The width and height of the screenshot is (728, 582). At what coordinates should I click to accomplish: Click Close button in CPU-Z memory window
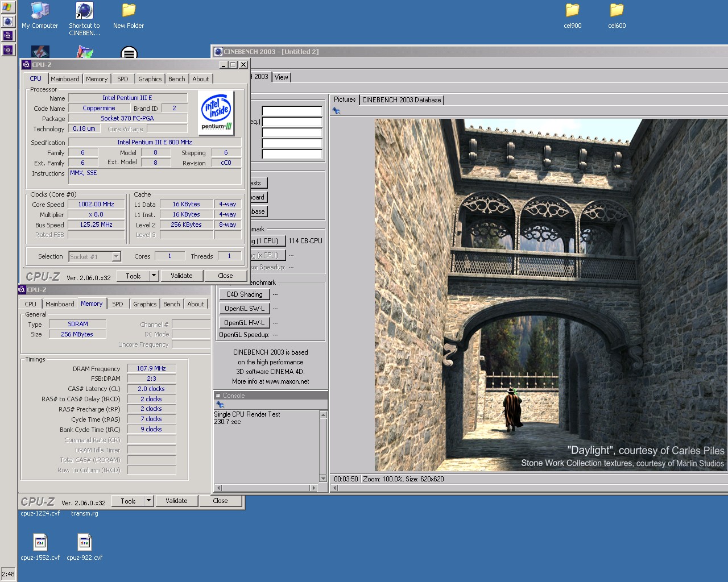point(220,501)
